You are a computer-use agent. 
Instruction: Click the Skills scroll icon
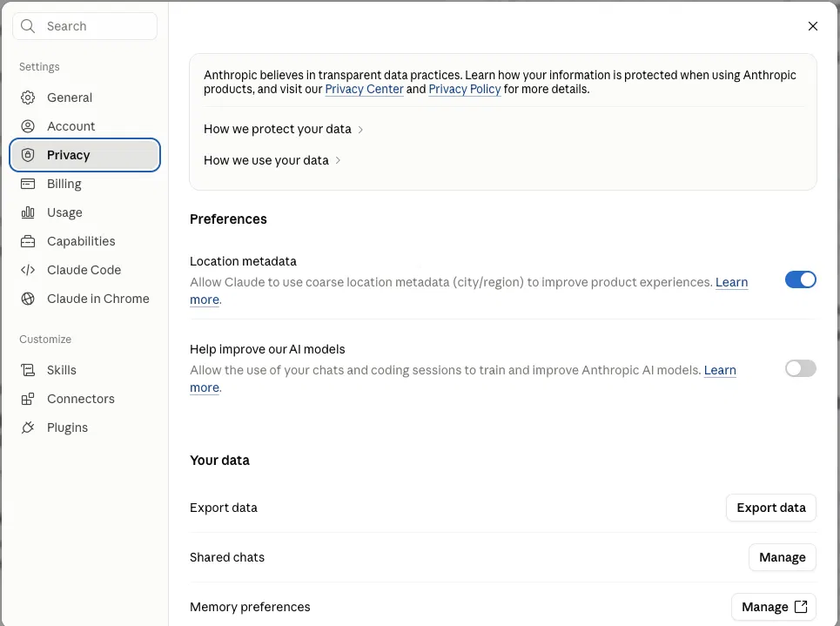[x=28, y=370]
